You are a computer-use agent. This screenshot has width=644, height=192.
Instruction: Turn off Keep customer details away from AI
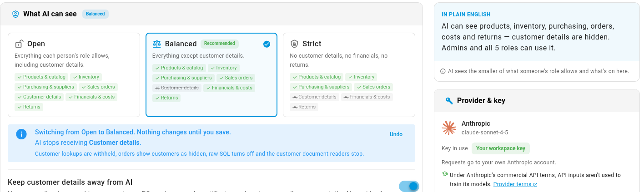coord(409,186)
